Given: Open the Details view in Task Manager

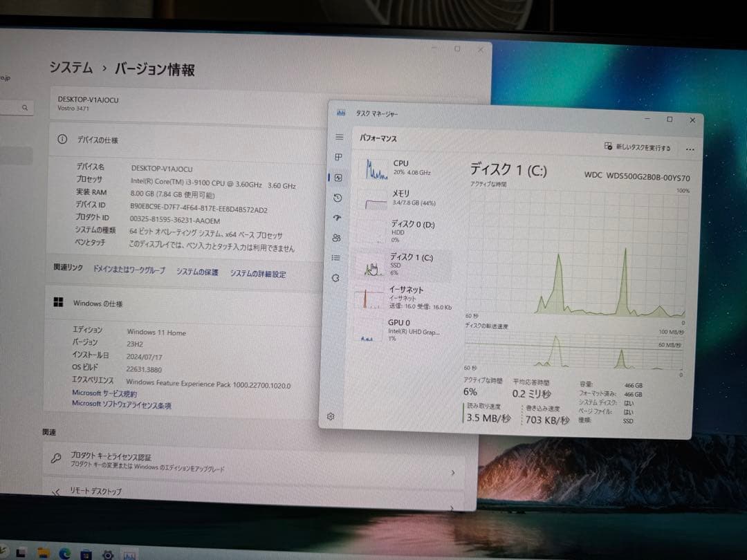Looking at the screenshot, I should (337, 257).
